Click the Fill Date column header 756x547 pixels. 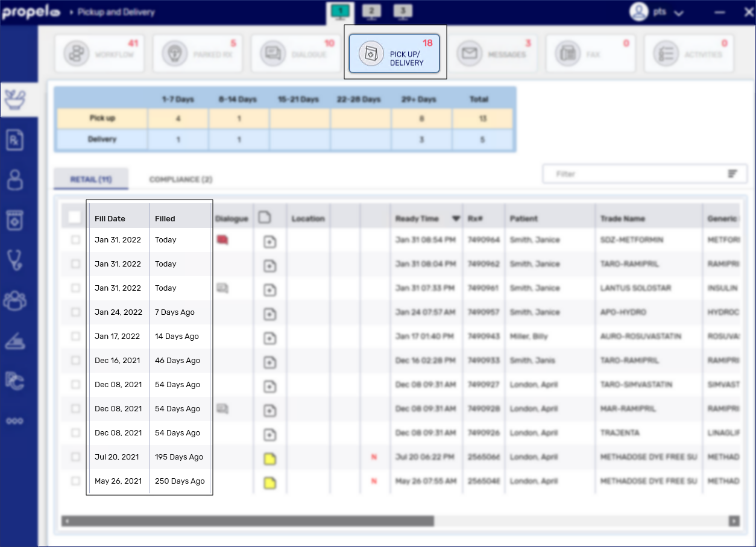click(x=110, y=219)
